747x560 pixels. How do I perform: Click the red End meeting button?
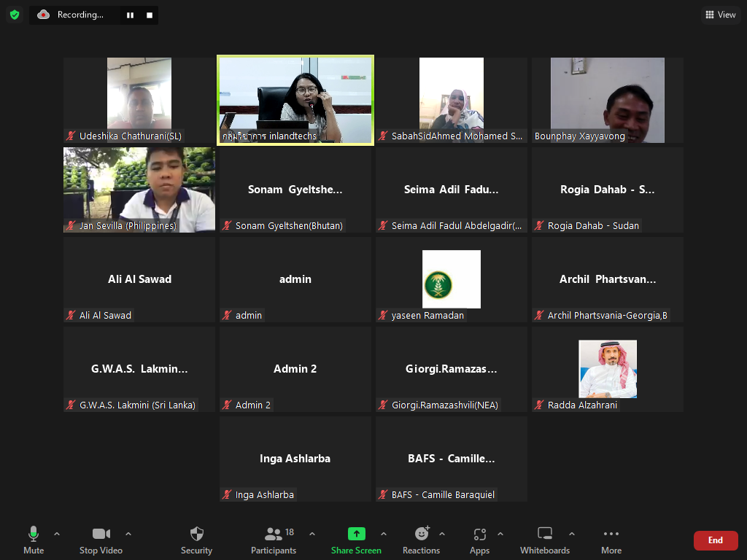(x=716, y=540)
